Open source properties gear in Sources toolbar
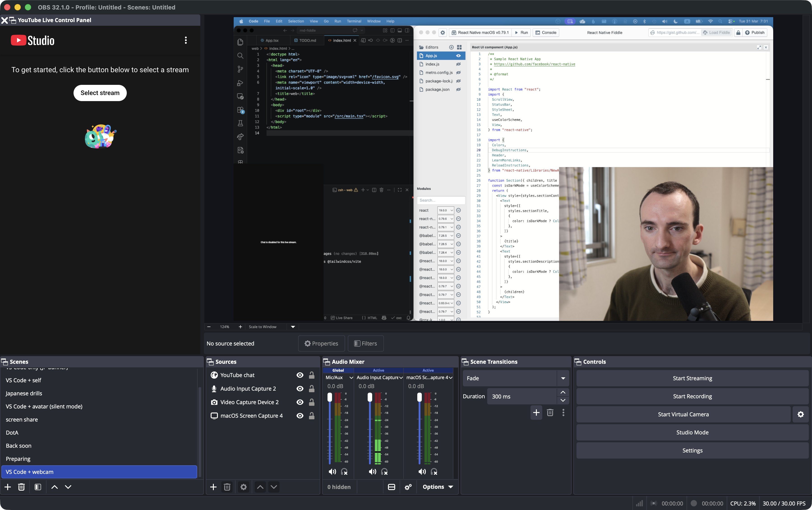This screenshot has height=510, width=812. (243, 487)
